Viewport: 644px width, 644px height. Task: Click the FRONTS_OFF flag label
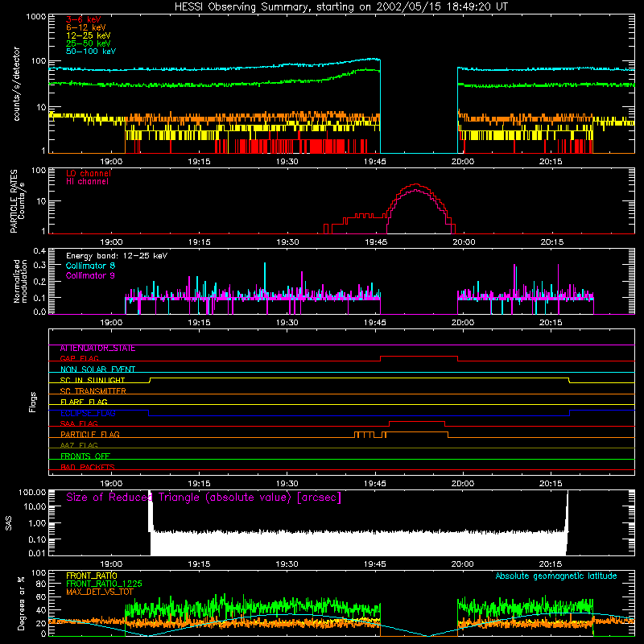tap(85, 456)
